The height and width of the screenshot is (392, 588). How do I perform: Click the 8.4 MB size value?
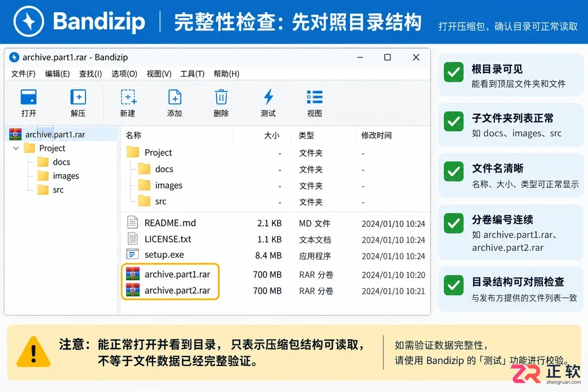(268, 256)
